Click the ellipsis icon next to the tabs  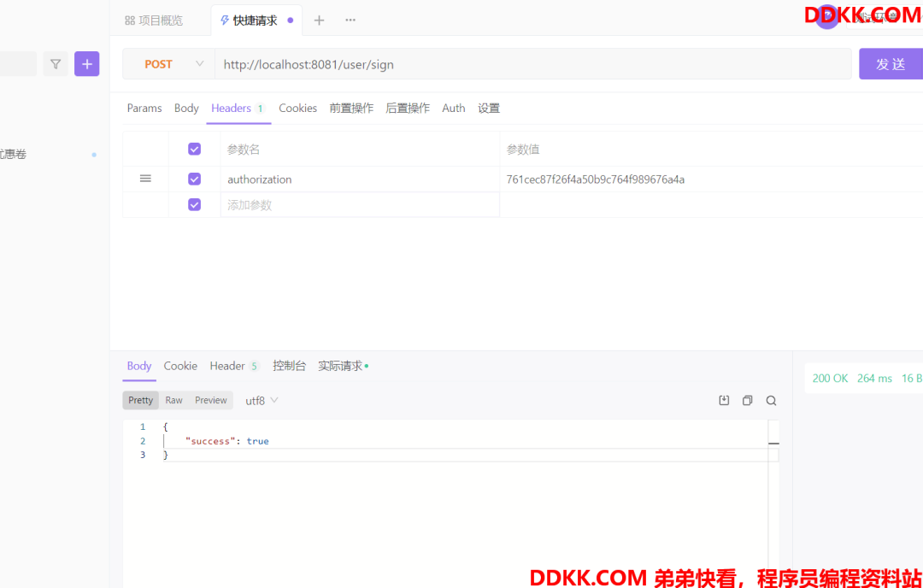click(x=350, y=20)
